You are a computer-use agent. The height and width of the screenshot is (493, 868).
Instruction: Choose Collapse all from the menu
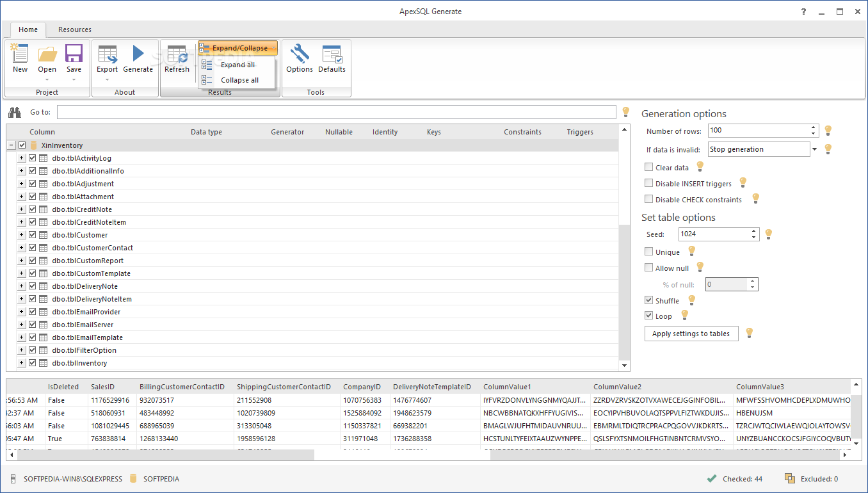(x=237, y=80)
